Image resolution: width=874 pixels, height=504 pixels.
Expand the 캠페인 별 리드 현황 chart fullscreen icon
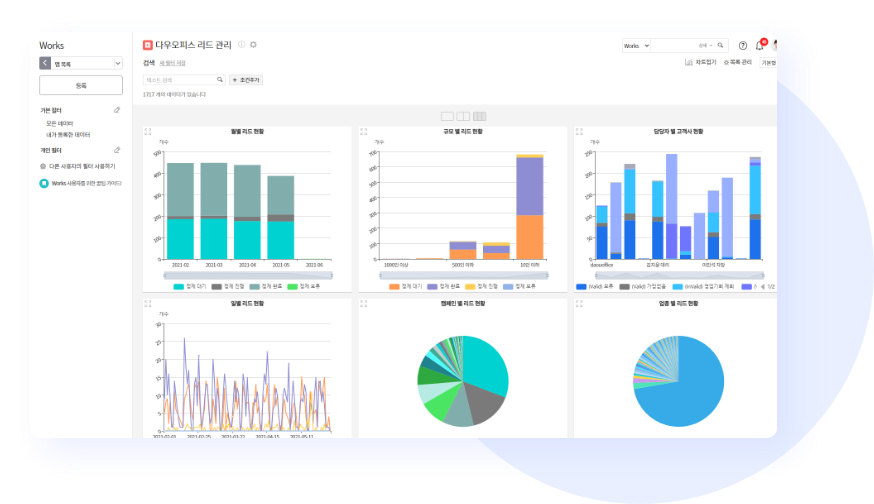point(363,304)
